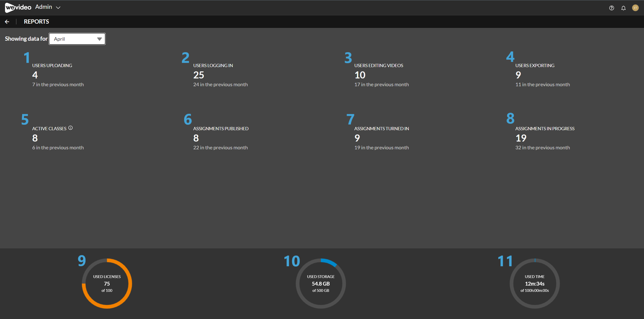Click '6 in the previous month' text
644x319 pixels.
[x=58, y=148]
